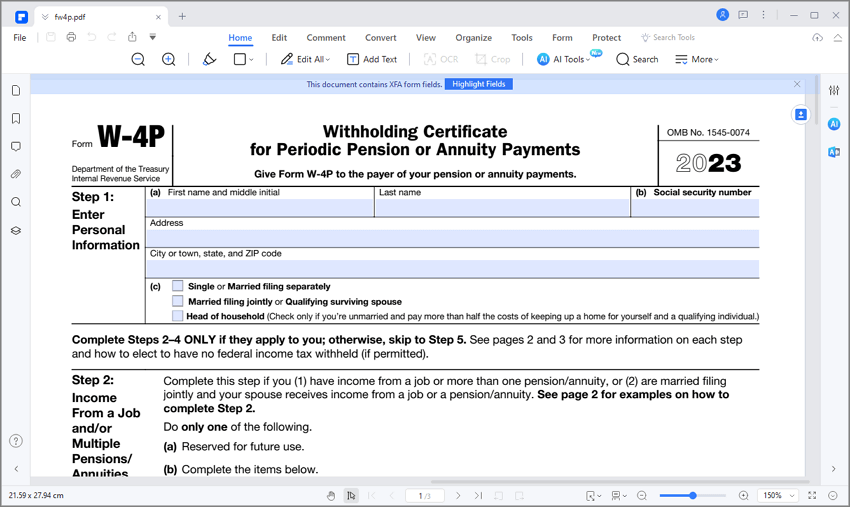Open the 150% zoom level dropdown
The height and width of the screenshot is (507, 850).
777,496
